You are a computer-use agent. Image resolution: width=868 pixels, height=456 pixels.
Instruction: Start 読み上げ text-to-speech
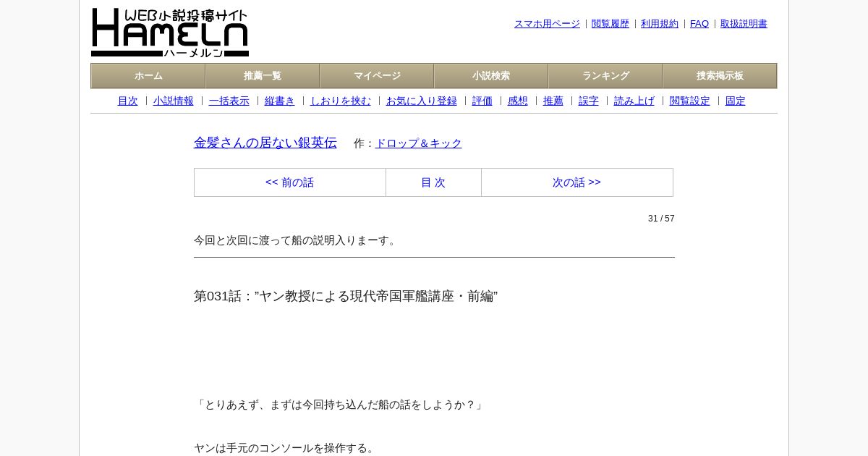pyautogui.click(x=634, y=101)
